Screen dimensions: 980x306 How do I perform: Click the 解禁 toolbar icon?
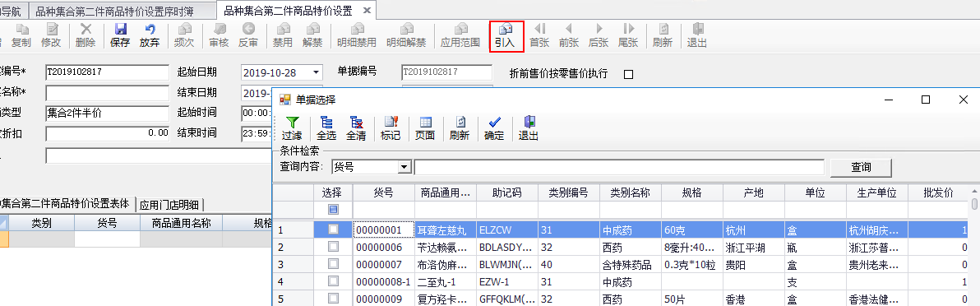[312, 35]
